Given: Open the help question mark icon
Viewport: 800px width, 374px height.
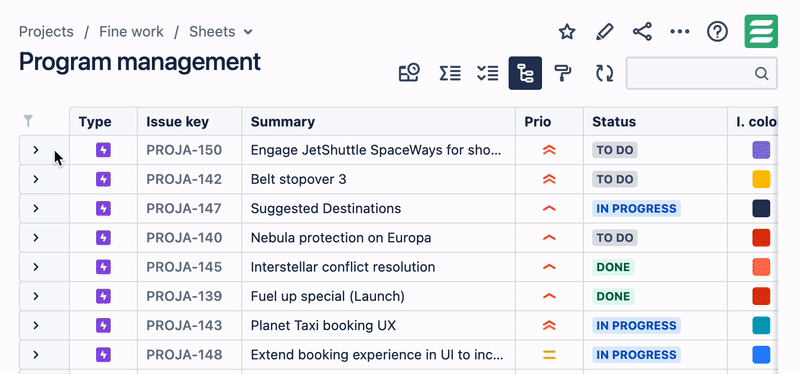Looking at the screenshot, I should click(717, 32).
